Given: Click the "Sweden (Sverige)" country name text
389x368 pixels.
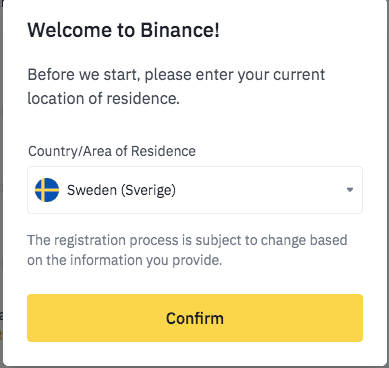Looking at the screenshot, I should 121,190.
